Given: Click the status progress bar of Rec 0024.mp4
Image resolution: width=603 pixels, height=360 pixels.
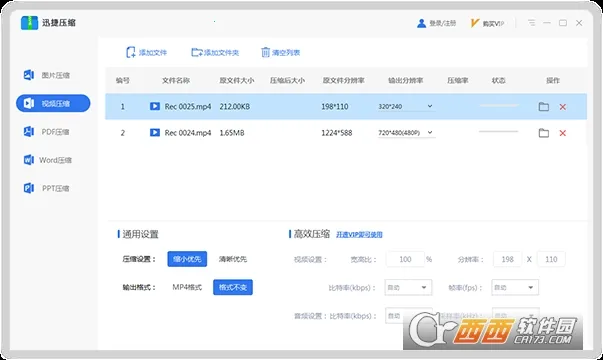Looking at the screenshot, I should 499,132.
